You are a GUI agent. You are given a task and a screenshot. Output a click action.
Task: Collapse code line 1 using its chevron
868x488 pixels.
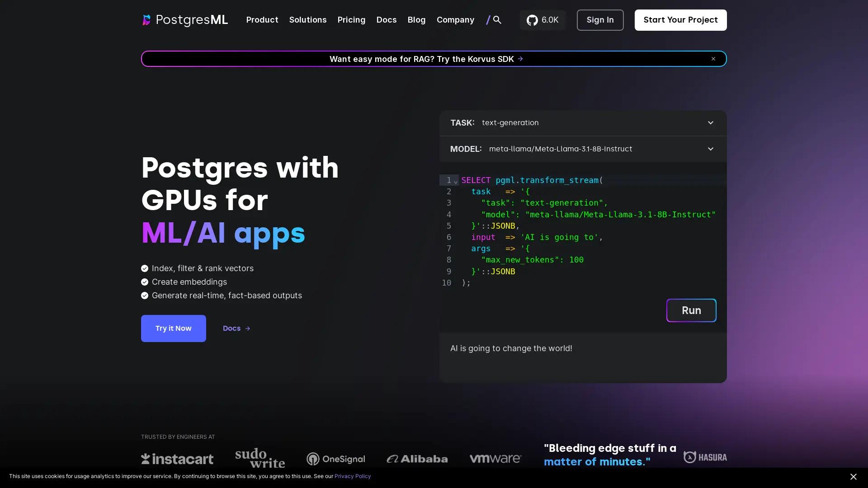pos(455,181)
